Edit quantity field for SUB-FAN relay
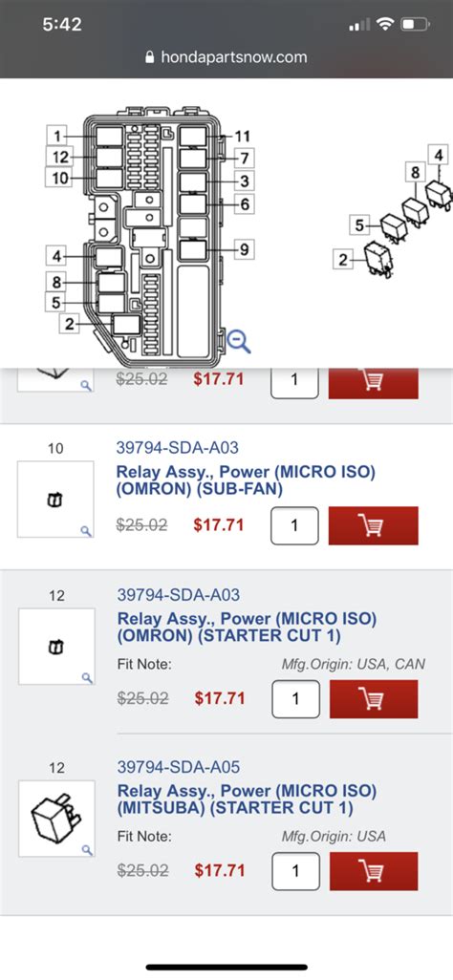 pyautogui.click(x=294, y=525)
